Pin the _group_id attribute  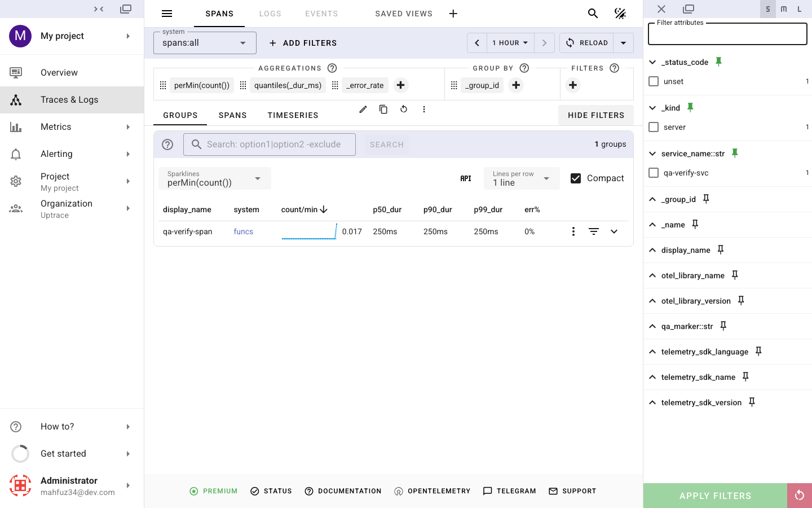pyautogui.click(x=706, y=199)
